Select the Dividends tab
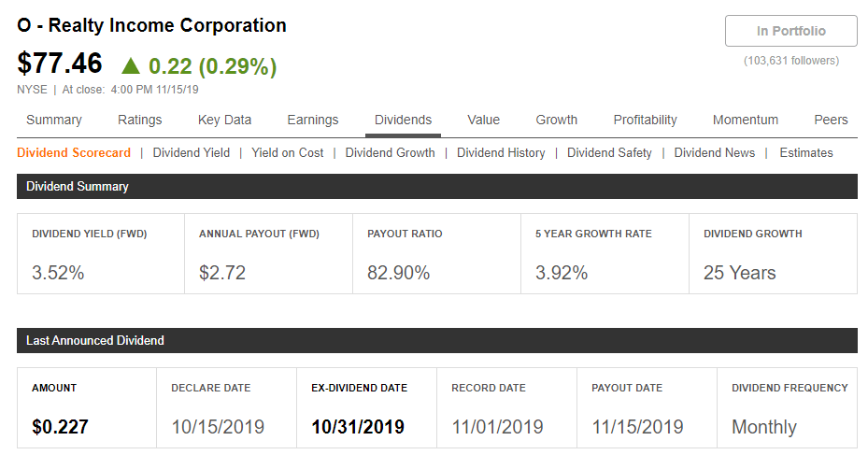 tap(403, 120)
